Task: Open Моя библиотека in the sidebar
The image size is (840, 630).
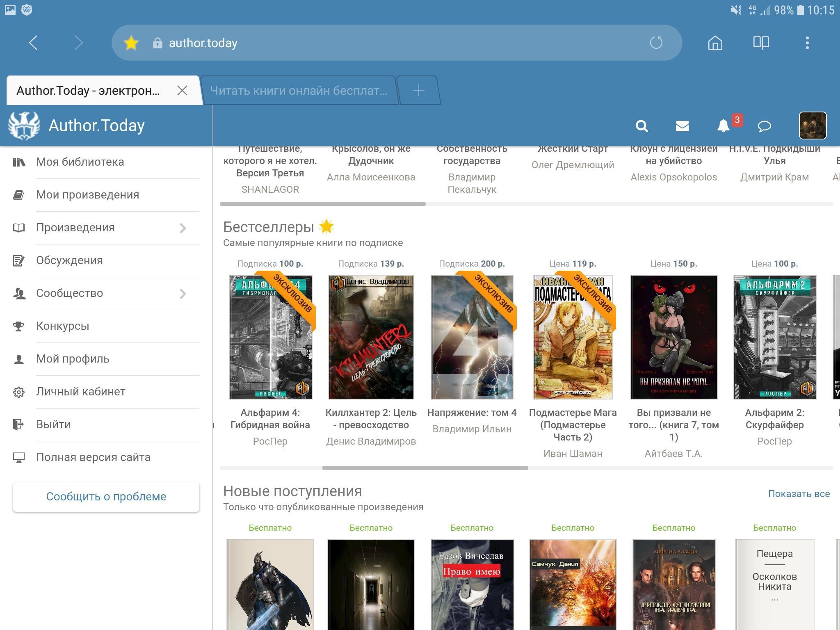Action: pyautogui.click(x=80, y=162)
